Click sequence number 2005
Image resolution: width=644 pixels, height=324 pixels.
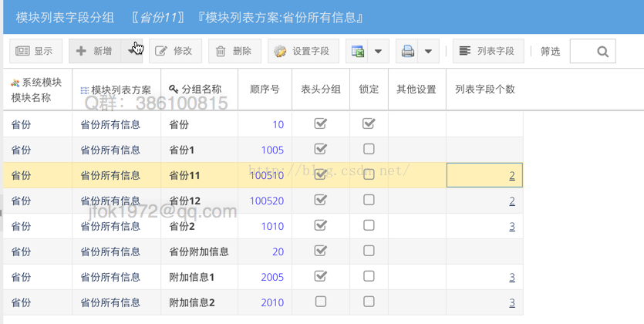point(272,278)
